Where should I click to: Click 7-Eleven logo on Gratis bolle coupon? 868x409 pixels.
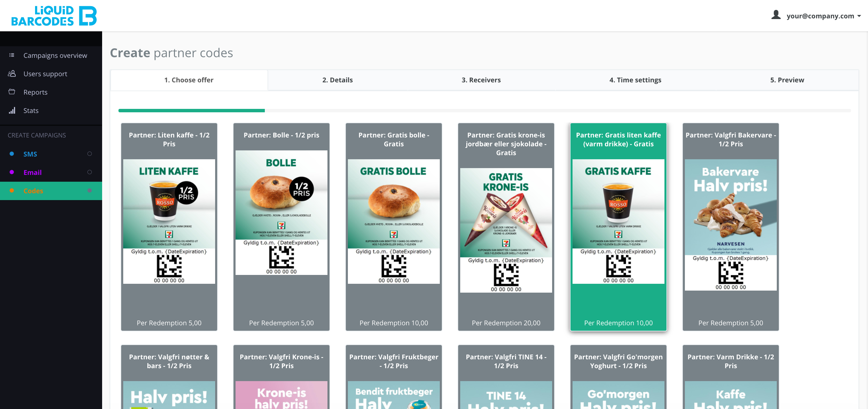tap(394, 234)
